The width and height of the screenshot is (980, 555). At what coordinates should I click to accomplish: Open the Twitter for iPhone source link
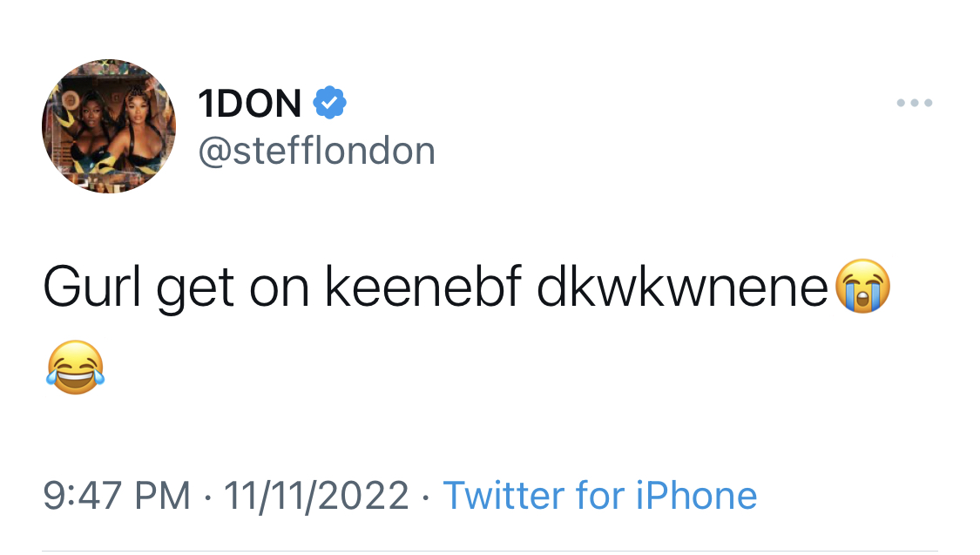click(600, 497)
